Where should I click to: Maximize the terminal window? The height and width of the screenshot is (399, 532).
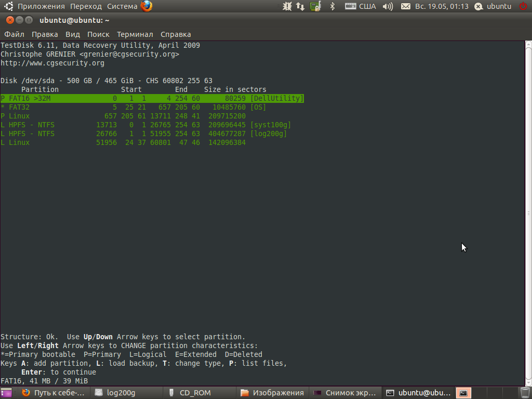[x=29, y=20]
